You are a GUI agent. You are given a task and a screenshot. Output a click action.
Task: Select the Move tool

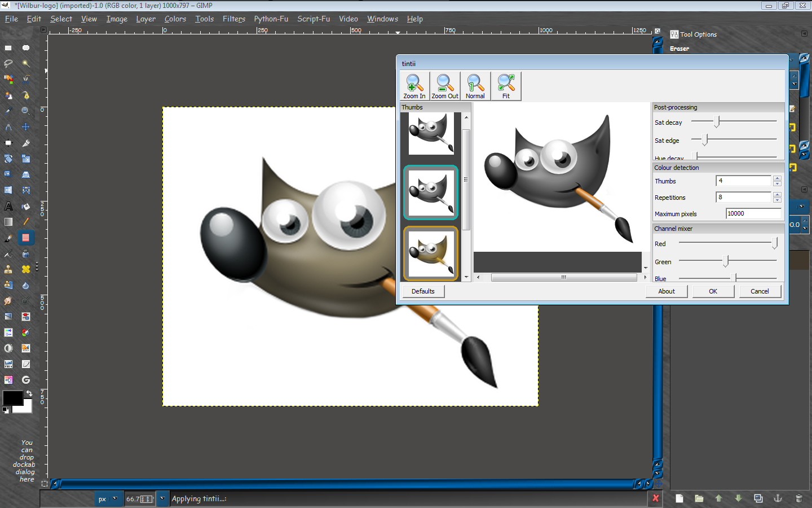point(26,127)
